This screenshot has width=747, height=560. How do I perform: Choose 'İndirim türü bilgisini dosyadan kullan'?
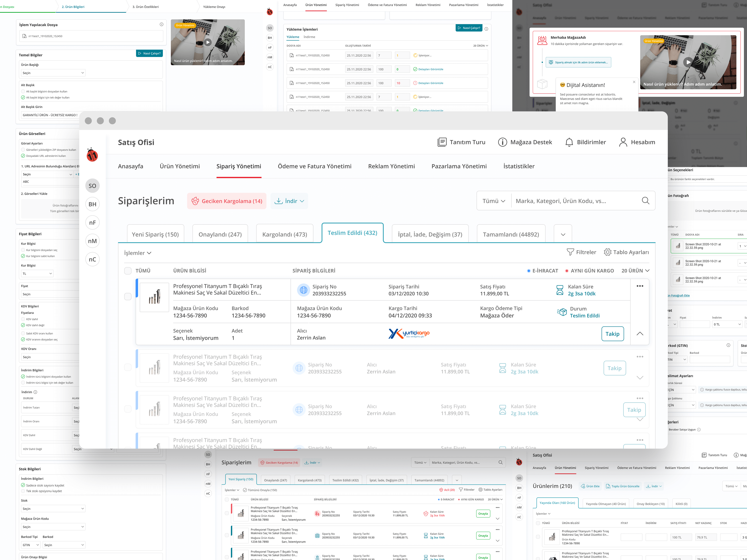click(23, 377)
